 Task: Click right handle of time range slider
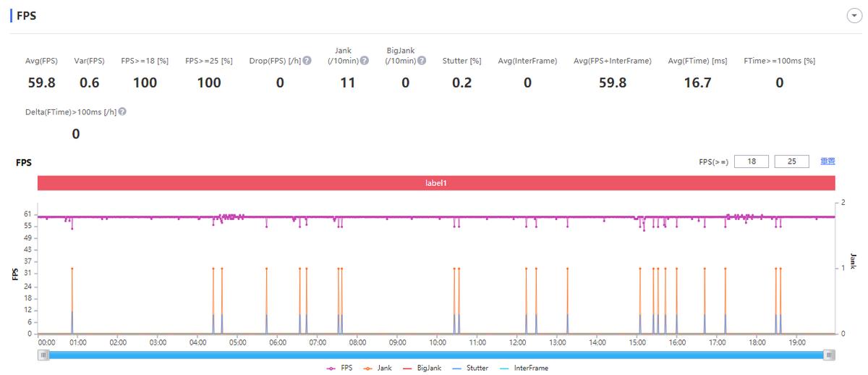(829, 355)
